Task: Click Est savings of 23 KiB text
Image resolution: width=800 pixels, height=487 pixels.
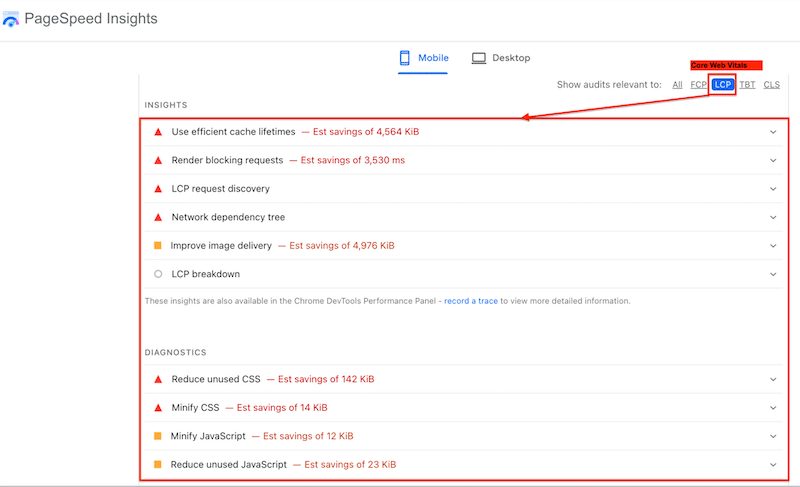Action: click(350, 465)
